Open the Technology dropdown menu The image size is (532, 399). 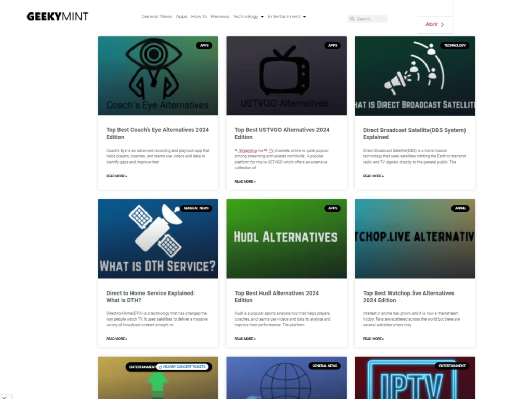tap(248, 16)
